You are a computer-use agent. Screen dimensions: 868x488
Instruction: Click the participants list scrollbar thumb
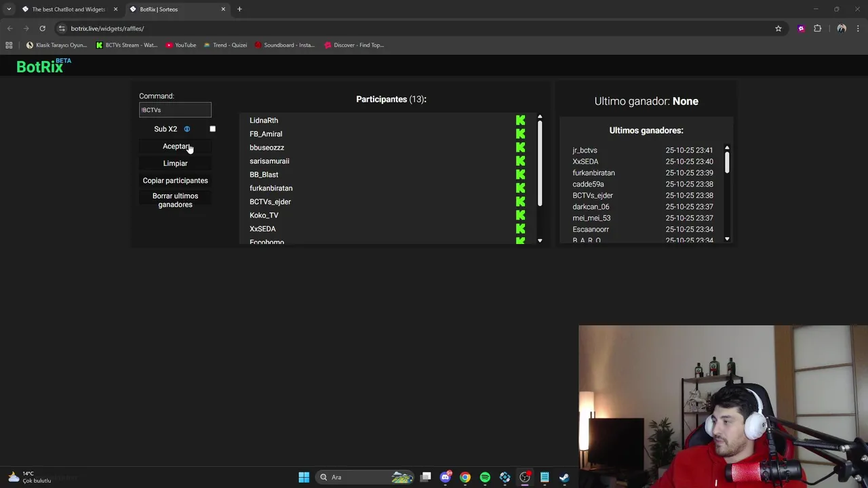[x=540, y=163]
